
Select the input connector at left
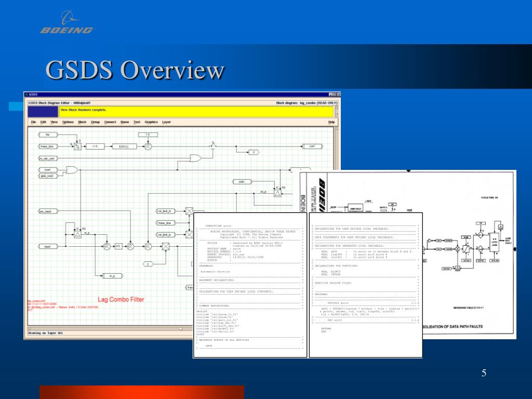[48, 247]
